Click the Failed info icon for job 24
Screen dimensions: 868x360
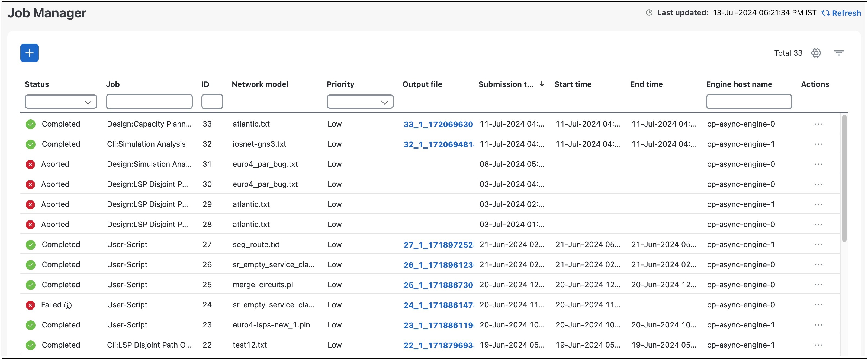(68, 305)
